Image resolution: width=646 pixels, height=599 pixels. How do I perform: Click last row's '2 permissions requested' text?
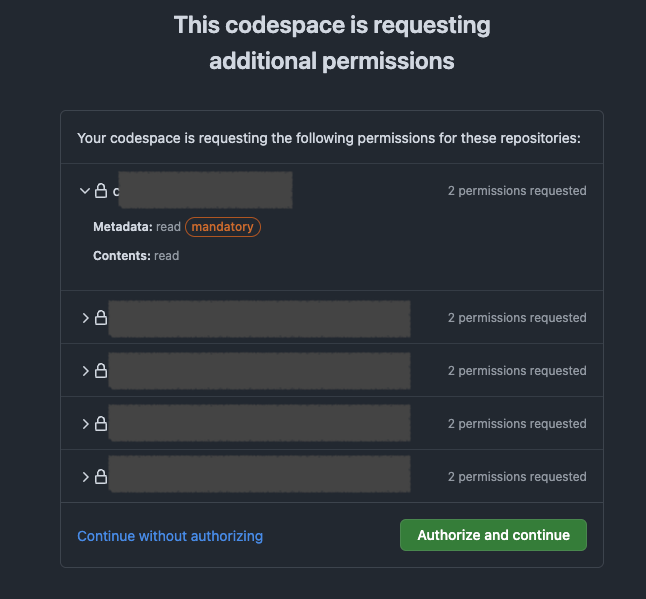tap(517, 477)
